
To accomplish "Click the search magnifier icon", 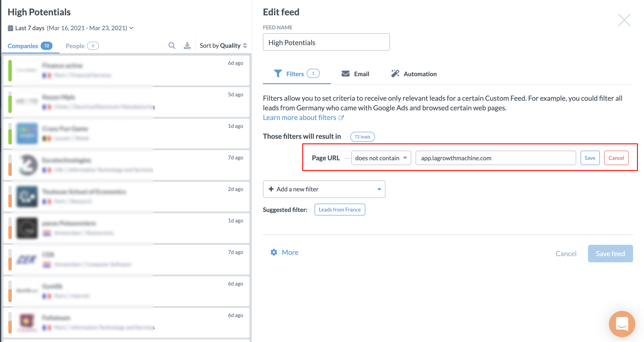I will [172, 46].
